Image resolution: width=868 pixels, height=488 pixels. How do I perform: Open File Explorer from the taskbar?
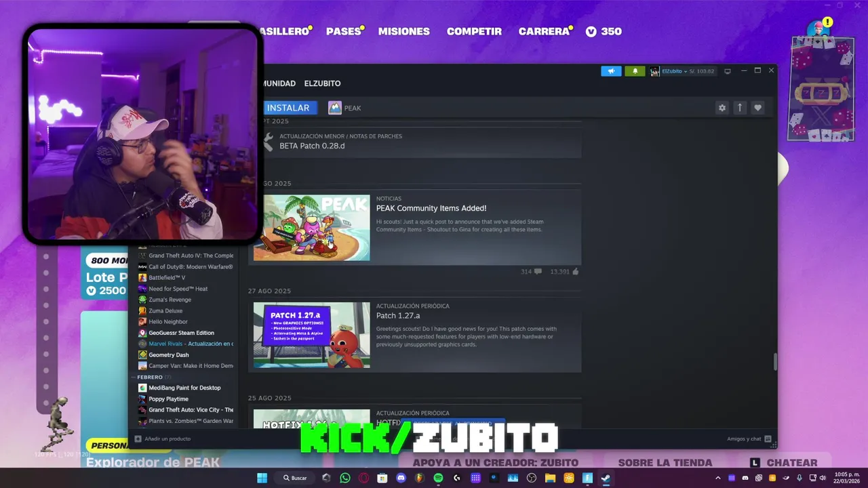[x=550, y=478]
